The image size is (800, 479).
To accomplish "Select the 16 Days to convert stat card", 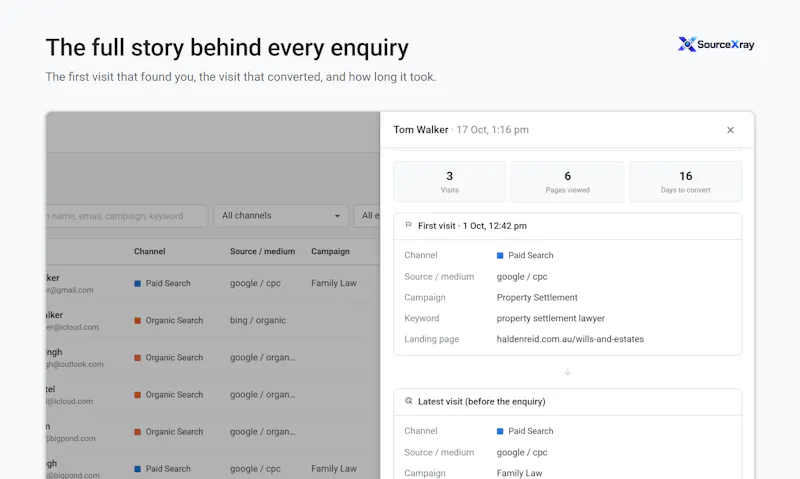I will click(x=686, y=182).
